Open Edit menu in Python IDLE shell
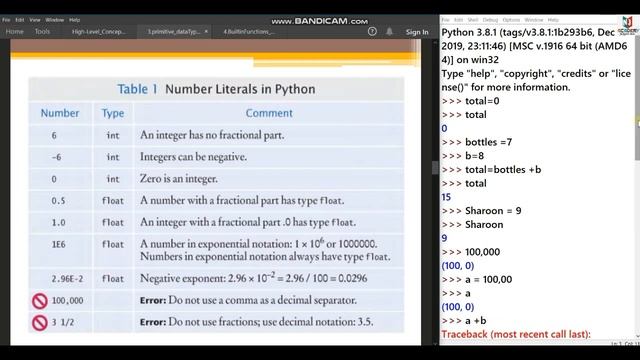 tap(458, 20)
